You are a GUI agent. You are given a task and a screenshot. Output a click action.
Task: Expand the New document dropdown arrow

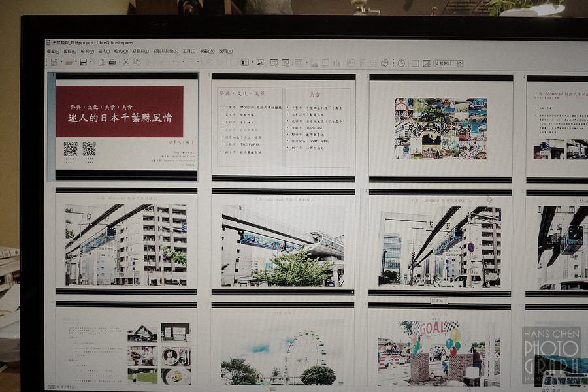61,62
